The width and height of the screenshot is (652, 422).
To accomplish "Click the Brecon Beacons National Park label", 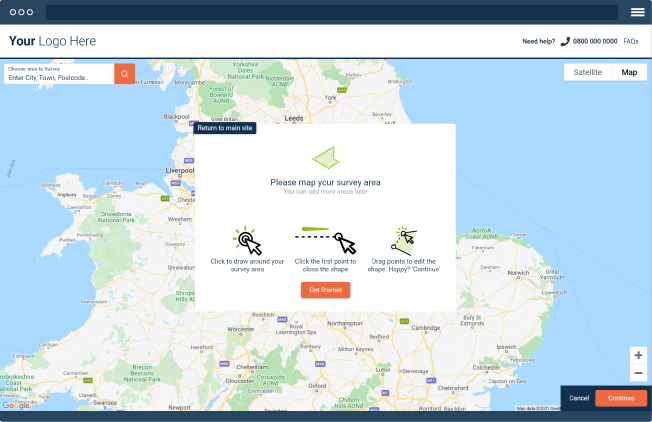I will point(142,373).
